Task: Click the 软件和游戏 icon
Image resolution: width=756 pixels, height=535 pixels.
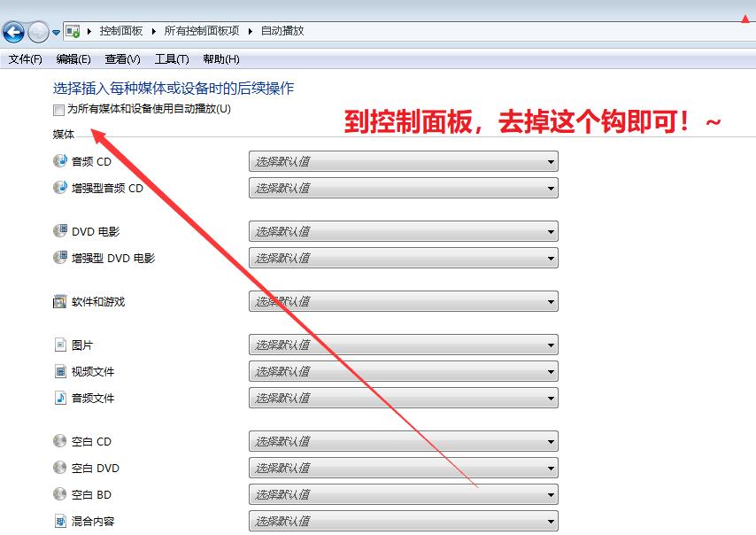Action: (x=60, y=301)
